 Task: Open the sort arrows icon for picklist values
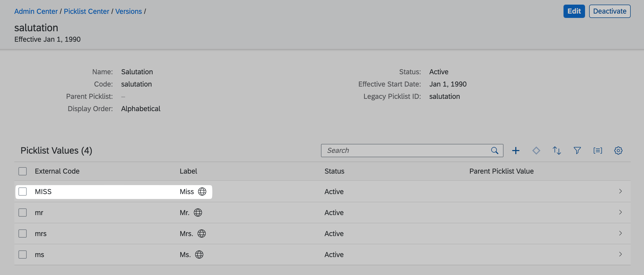tap(557, 151)
